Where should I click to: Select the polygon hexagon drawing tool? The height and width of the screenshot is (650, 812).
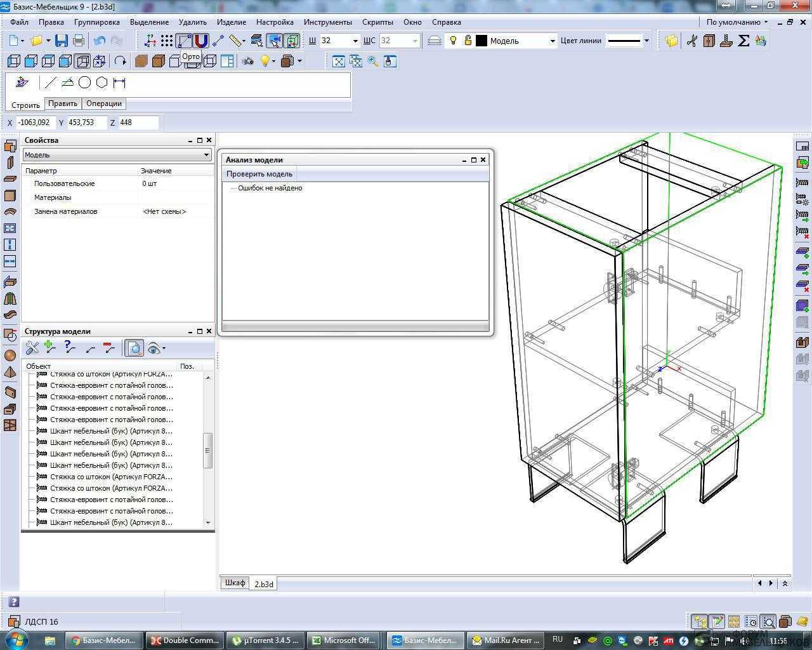pos(101,83)
